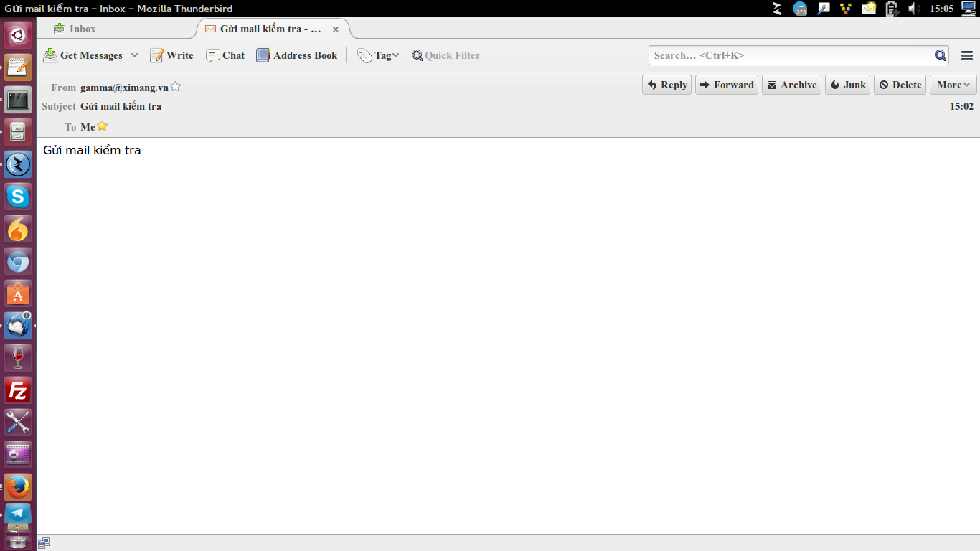Click sender address gamma@ximang.vn

(x=124, y=88)
